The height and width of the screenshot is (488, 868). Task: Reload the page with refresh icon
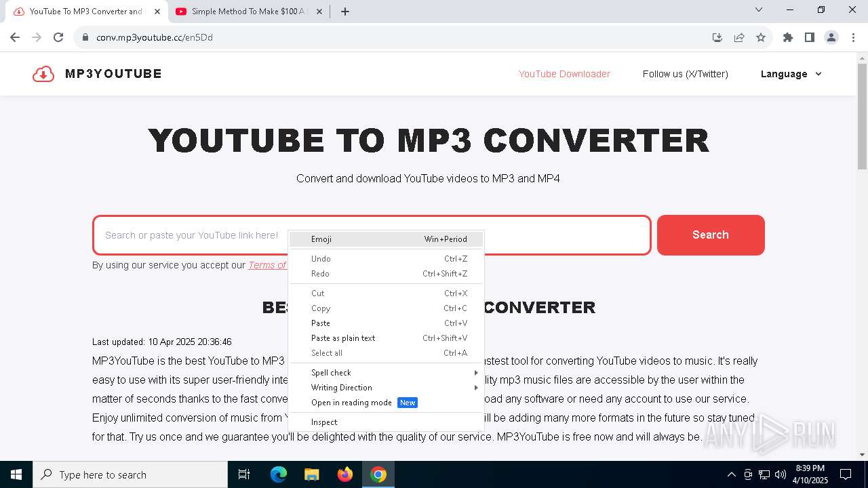58,37
